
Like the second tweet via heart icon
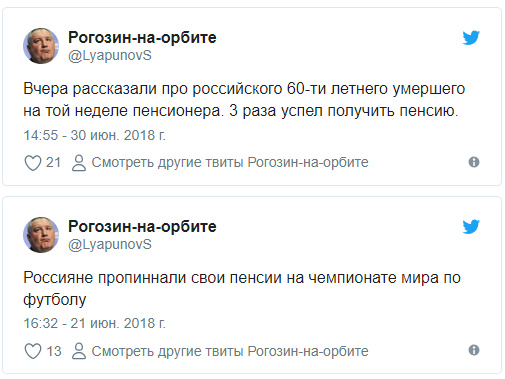pyautogui.click(x=33, y=351)
